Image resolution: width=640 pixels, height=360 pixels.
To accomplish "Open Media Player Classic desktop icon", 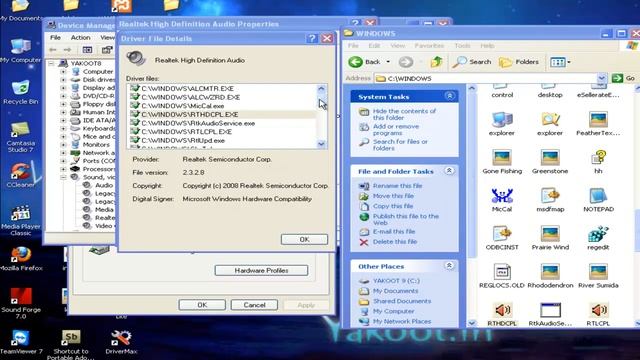I will pos(20,221).
